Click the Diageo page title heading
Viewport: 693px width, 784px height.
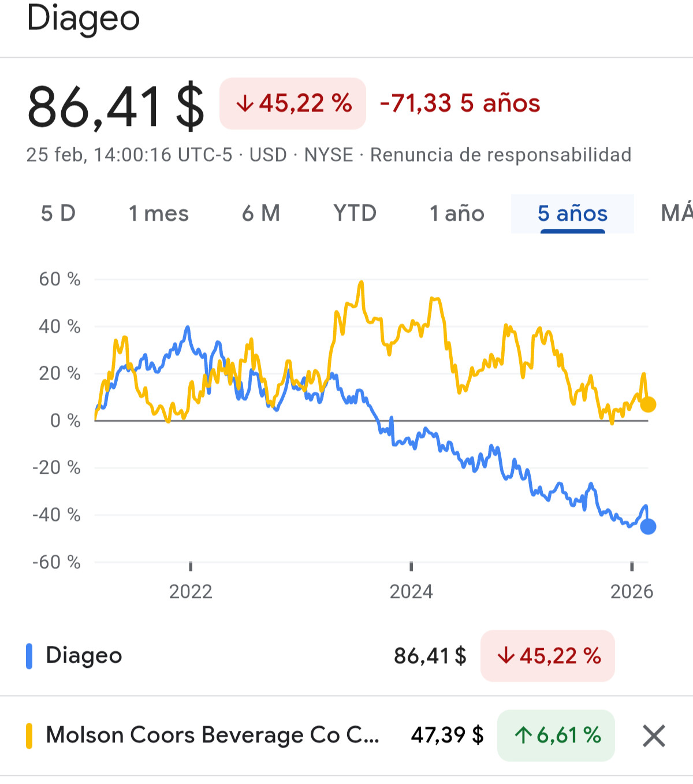pos(84,18)
